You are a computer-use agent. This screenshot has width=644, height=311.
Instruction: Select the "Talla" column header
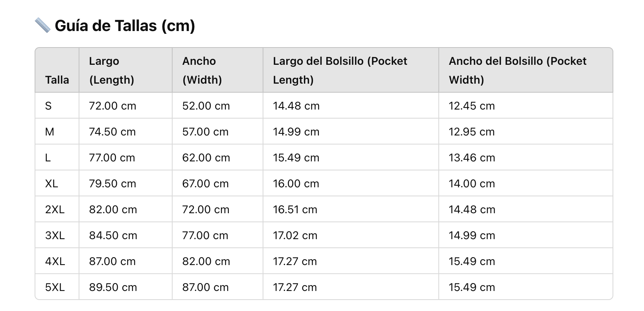point(57,80)
